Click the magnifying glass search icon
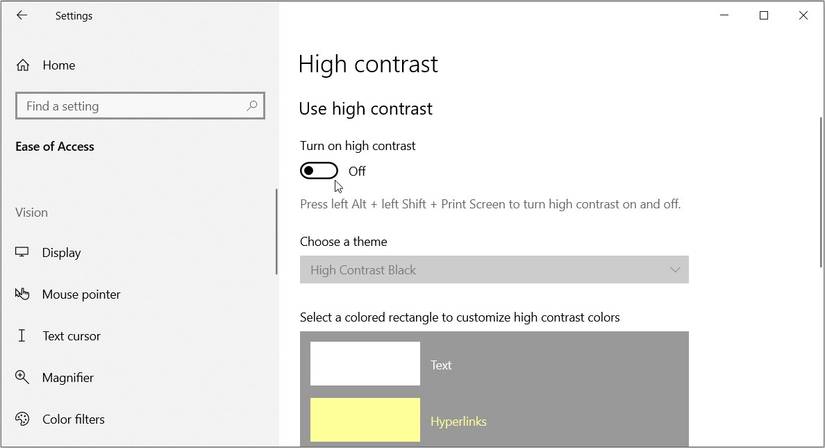Screen dimensions: 825x448 (252, 106)
